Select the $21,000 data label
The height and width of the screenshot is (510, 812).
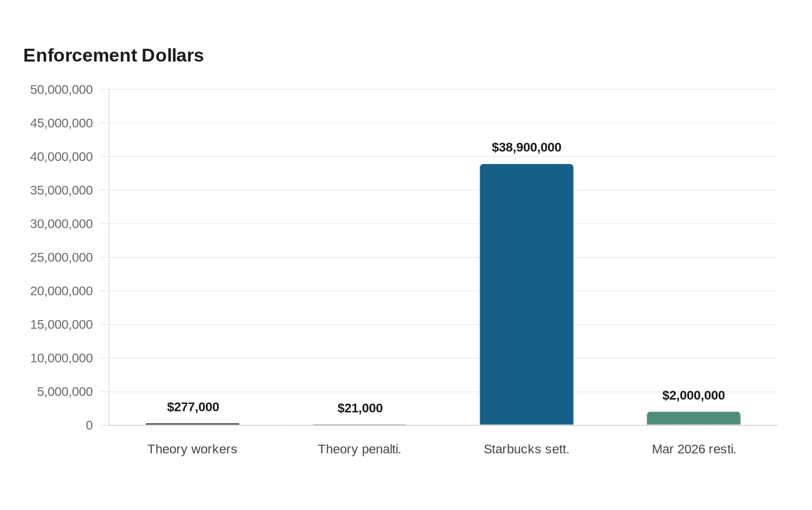[x=360, y=408]
